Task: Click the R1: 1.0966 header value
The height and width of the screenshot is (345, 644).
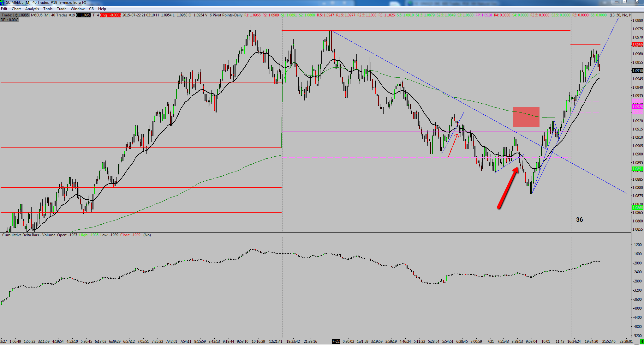Action: coord(253,15)
